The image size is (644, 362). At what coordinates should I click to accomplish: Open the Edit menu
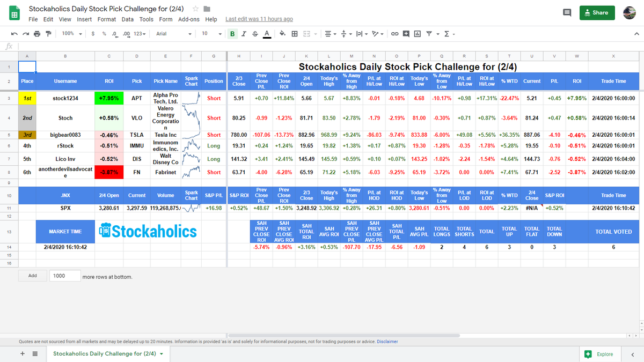48,19
